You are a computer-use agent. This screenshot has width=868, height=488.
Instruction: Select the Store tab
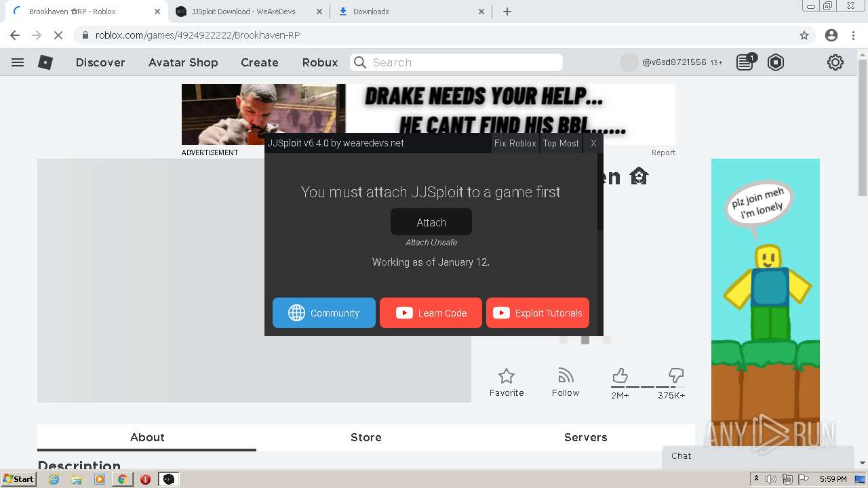tap(366, 438)
